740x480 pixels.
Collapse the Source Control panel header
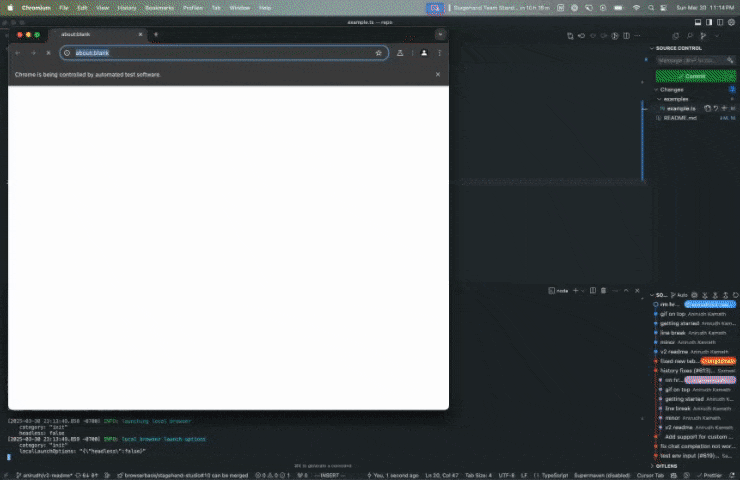click(x=652, y=48)
